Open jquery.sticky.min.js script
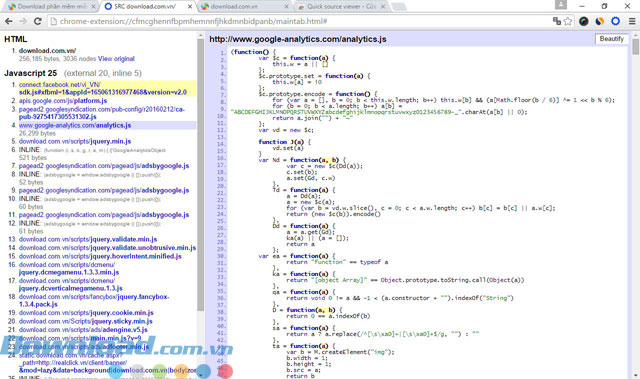640x379 pixels. pos(85,321)
